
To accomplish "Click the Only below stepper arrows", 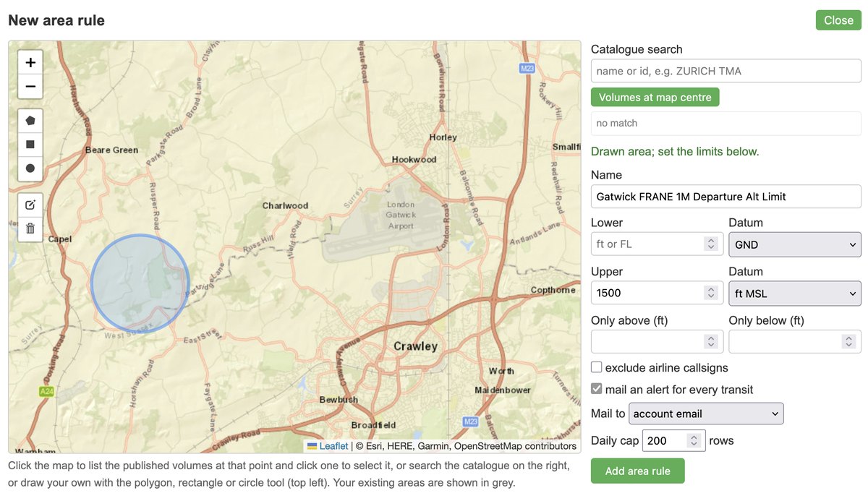I will coord(849,341).
